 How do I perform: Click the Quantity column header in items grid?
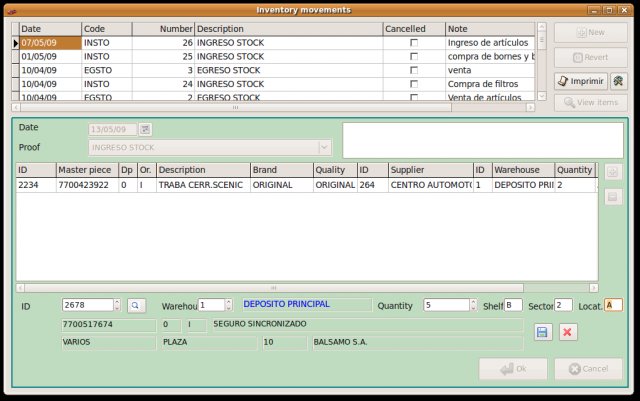(575, 170)
